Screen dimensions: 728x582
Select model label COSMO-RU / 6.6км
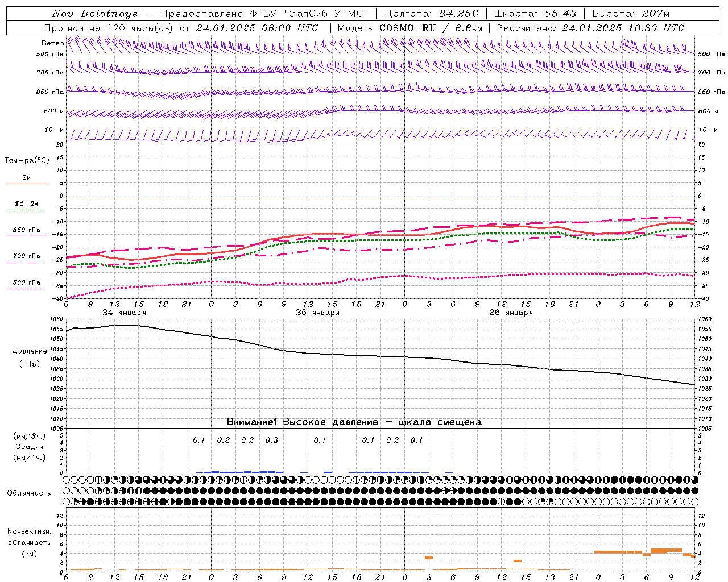click(x=431, y=28)
